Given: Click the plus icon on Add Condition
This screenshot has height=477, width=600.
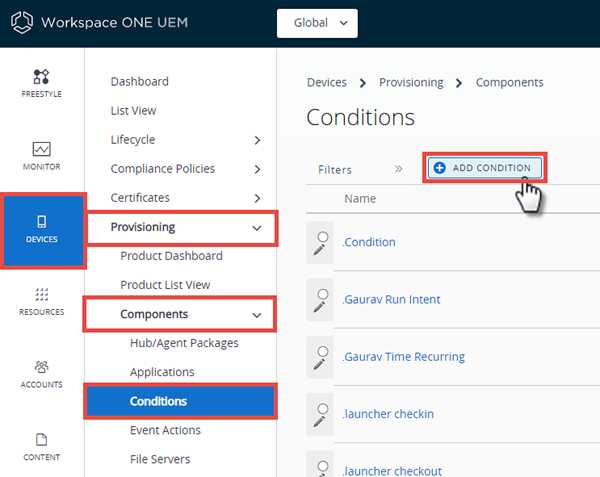Looking at the screenshot, I should (440, 168).
